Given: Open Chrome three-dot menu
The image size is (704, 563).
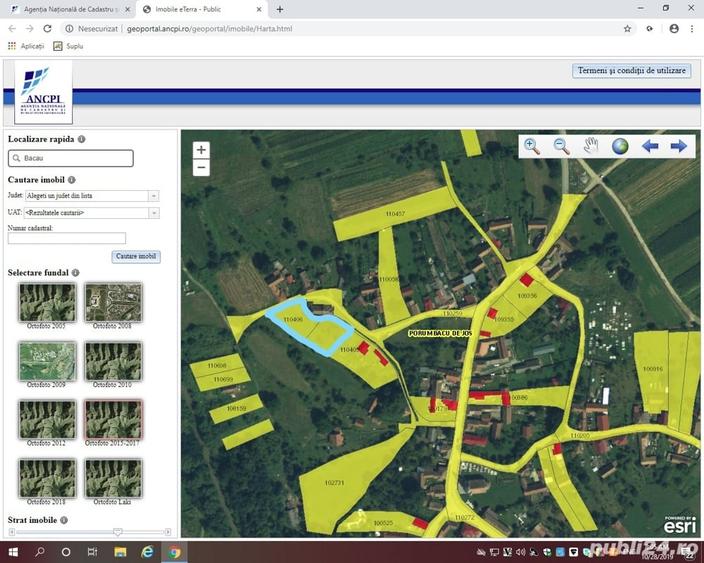Looking at the screenshot, I should [x=691, y=29].
